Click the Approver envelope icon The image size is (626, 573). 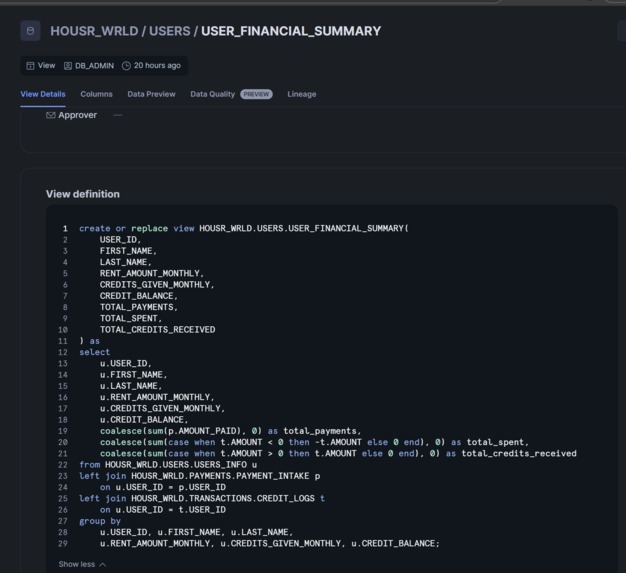51,115
